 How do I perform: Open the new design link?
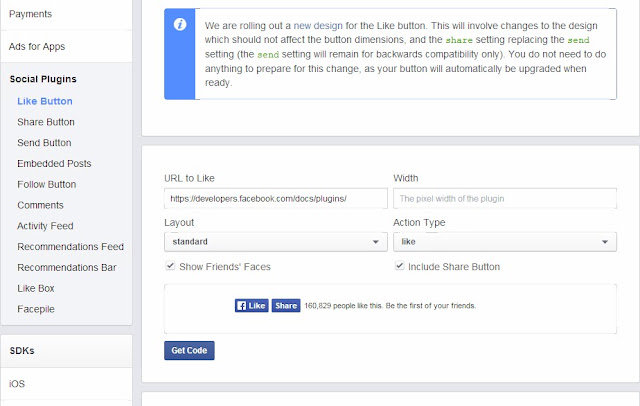click(x=318, y=26)
